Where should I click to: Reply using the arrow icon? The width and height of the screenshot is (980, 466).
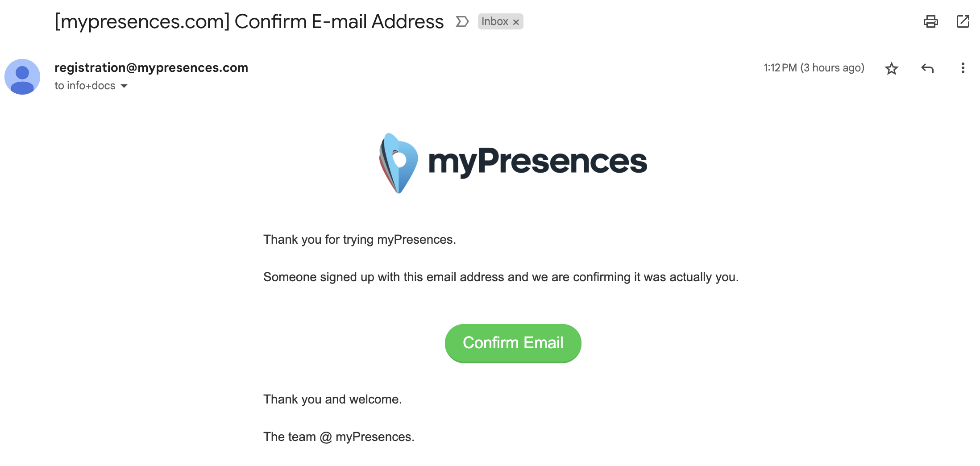click(927, 68)
